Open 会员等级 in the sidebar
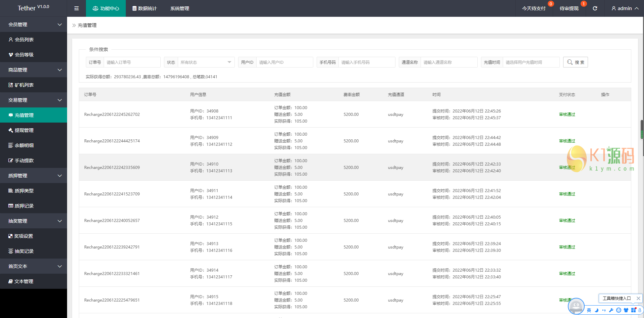The image size is (644, 318). pyautogui.click(x=24, y=55)
